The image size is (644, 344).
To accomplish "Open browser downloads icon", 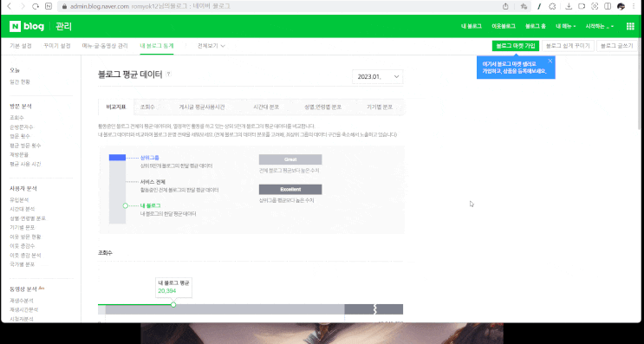I will [569, 6].
